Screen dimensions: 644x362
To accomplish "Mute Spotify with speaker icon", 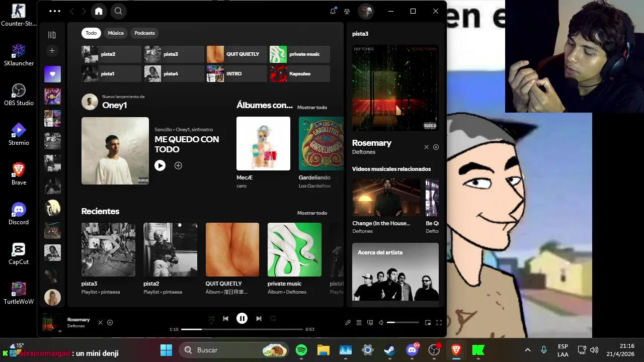I will (381, 322).
